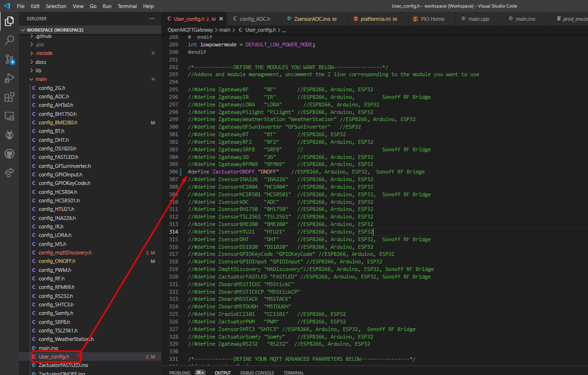
Task: Switch to the config_ADC.h tab
Action: point(254,19)
